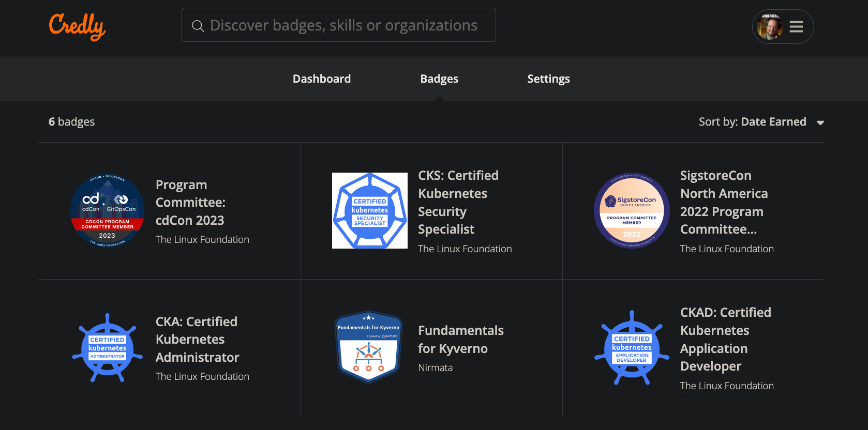Click the Nirmata issuer text
Viewport: 868px width, 430px height.
435,367
